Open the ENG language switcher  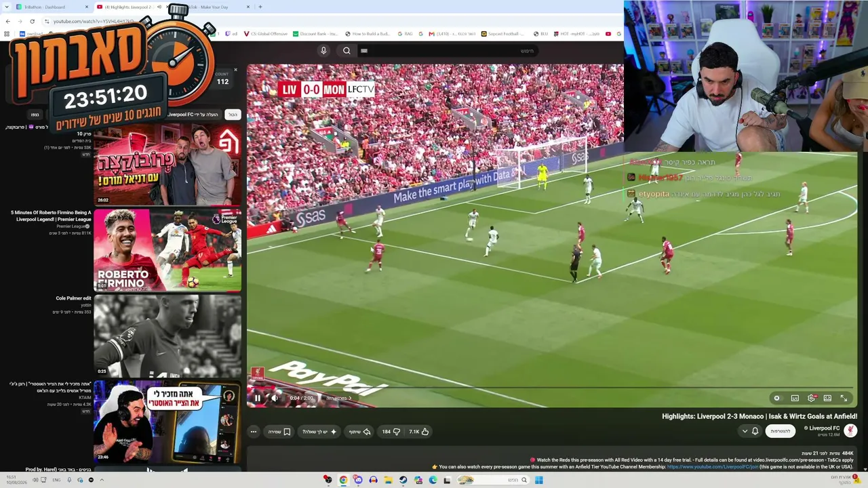(57, 480)
